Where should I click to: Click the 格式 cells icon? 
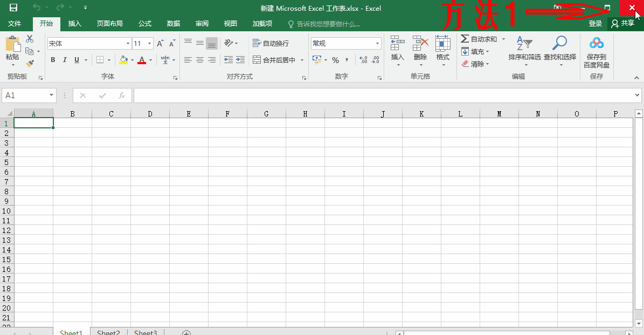[443, 43]
